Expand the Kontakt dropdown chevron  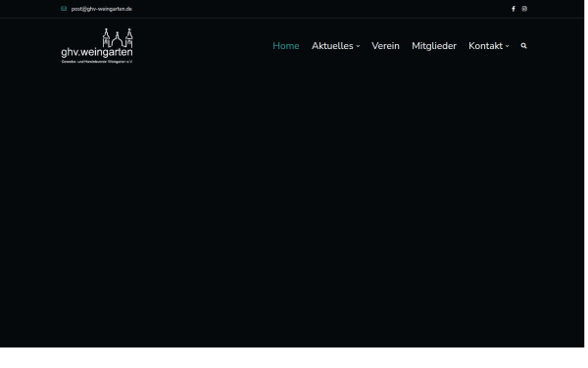(507, 46)
